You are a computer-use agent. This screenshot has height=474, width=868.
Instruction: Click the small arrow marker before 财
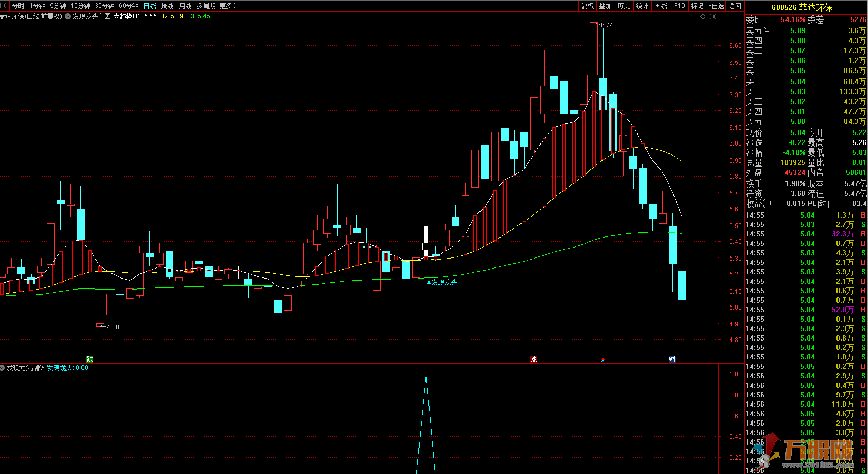[603, 360]
